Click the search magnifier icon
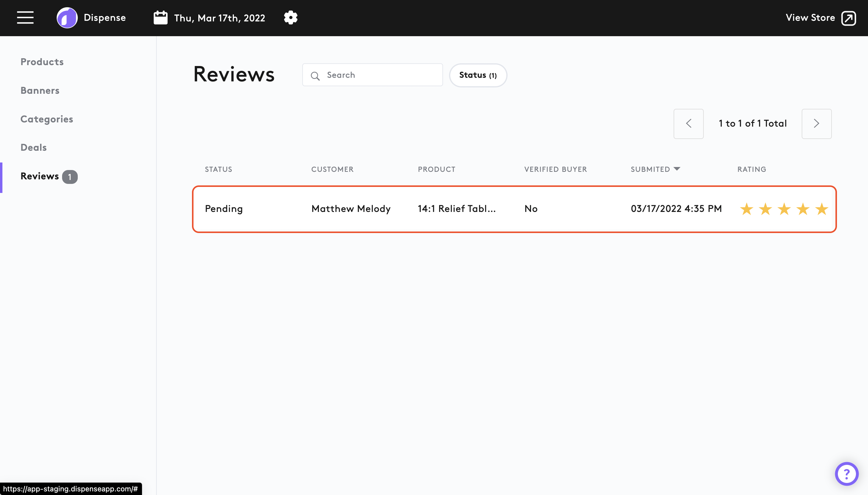 pos(315,75)
